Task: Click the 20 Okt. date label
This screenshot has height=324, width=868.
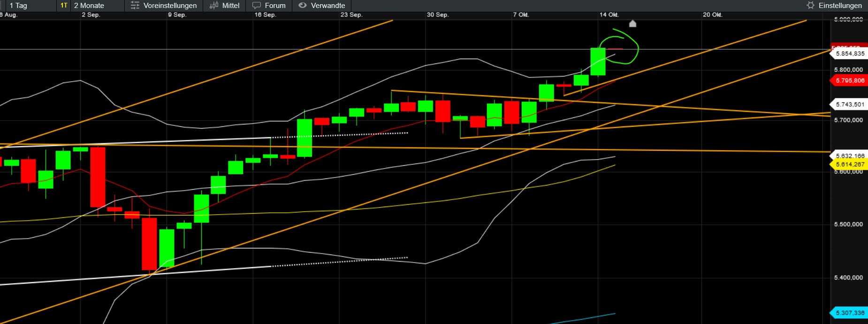Action: 712,15
